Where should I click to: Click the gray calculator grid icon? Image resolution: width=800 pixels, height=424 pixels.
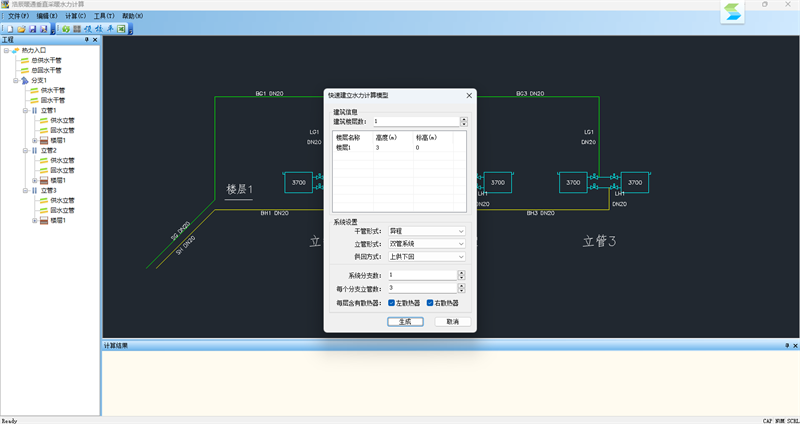tap(77, 29)
